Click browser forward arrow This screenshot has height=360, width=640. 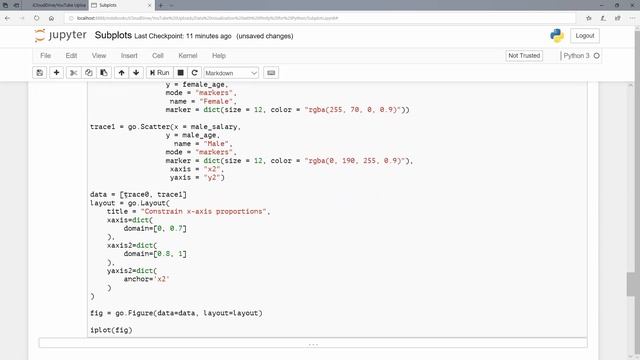(22, 18)
